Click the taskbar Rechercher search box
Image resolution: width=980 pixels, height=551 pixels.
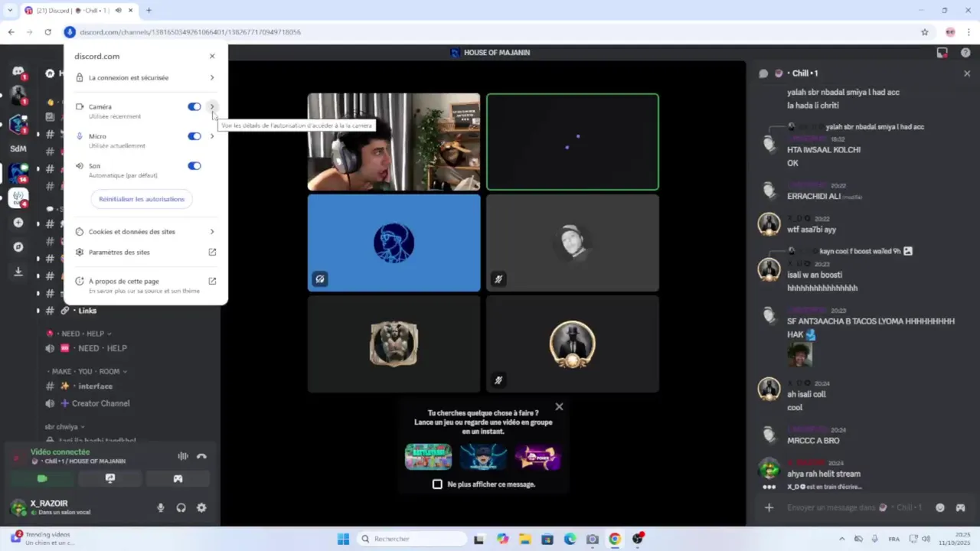click(412, 539)
